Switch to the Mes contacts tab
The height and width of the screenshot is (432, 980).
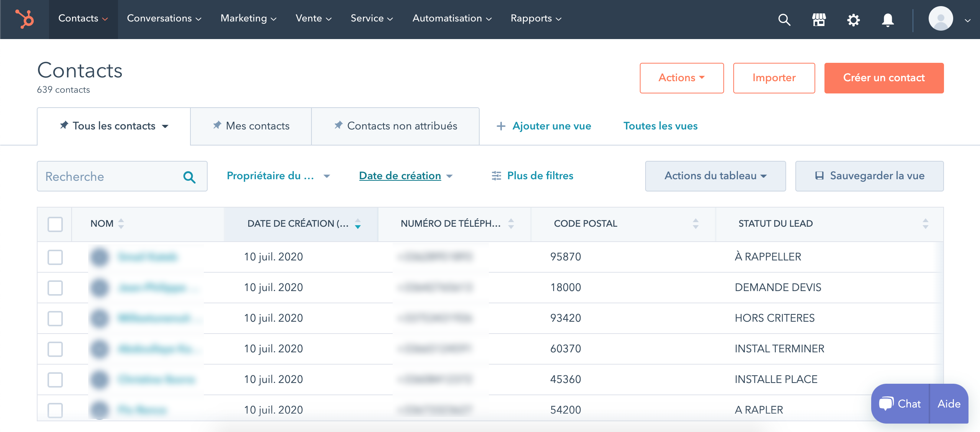pos(257,126)
